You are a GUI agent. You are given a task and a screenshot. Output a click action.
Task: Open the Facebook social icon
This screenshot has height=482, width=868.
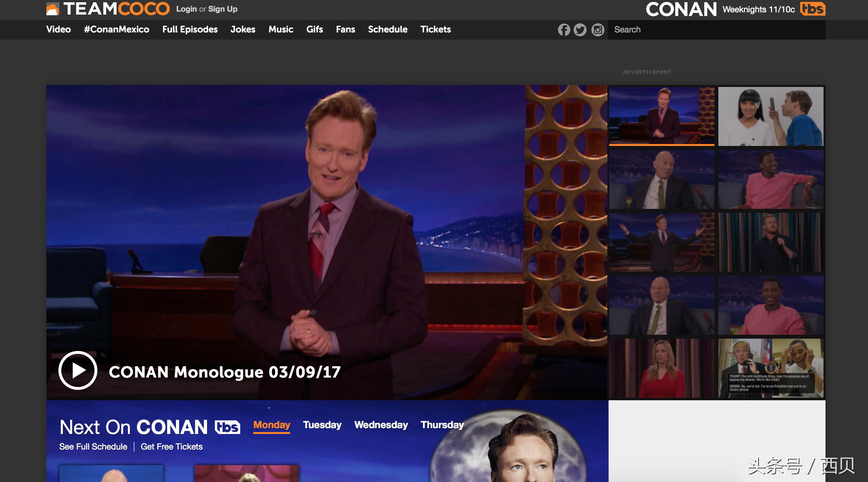click(564, 30)
